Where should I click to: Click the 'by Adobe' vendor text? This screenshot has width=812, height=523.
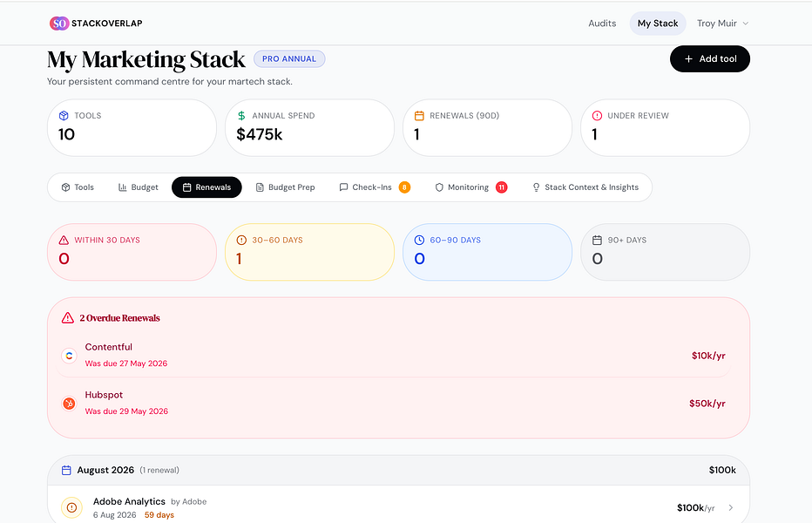189,502
